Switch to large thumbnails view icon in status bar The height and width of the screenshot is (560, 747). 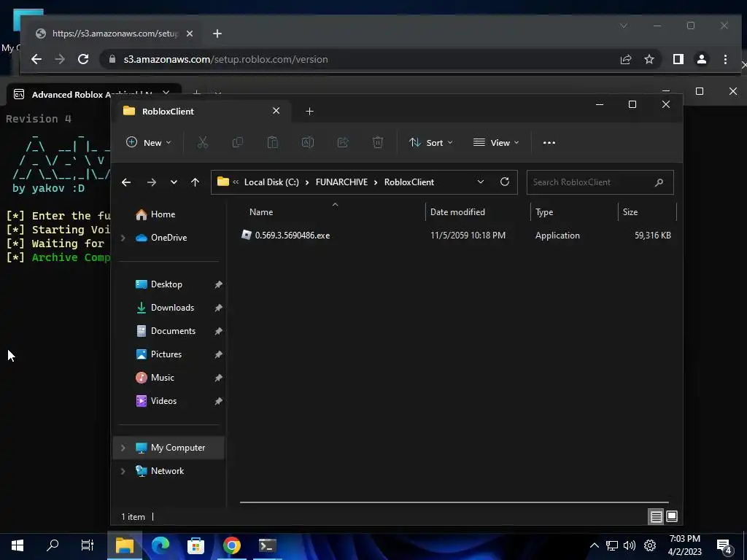click(672, 517)
